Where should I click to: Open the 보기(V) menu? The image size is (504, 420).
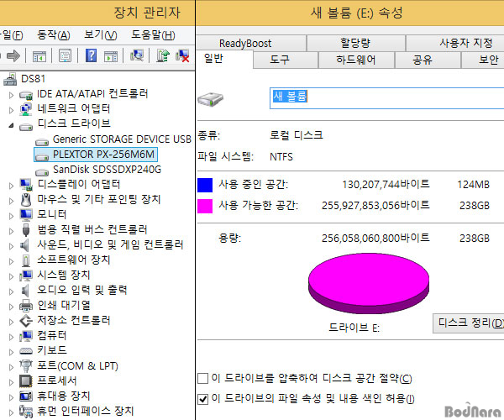101,34
